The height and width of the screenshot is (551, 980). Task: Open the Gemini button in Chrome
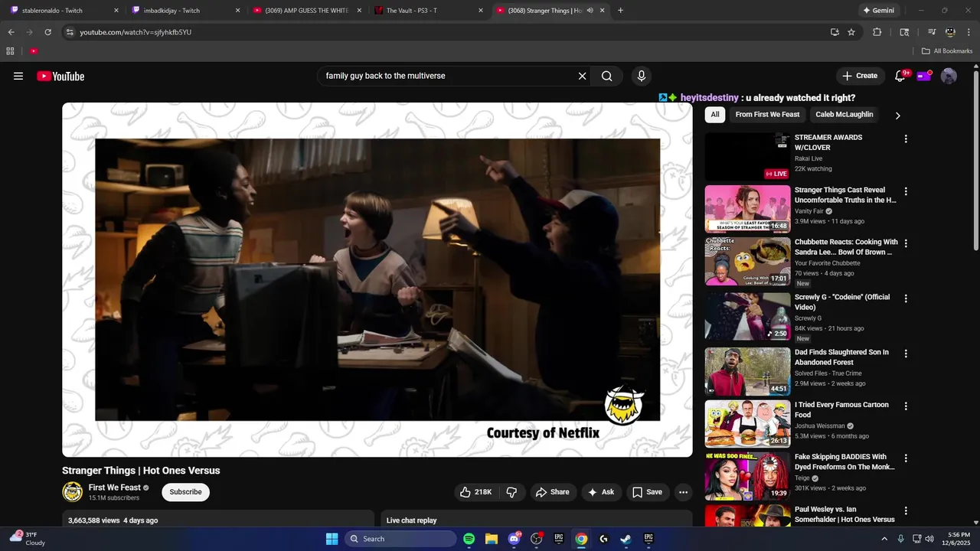tap(878, 11)
